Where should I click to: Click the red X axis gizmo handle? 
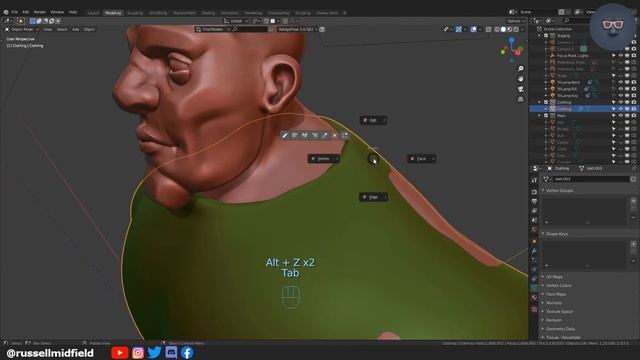coord(518,53)
